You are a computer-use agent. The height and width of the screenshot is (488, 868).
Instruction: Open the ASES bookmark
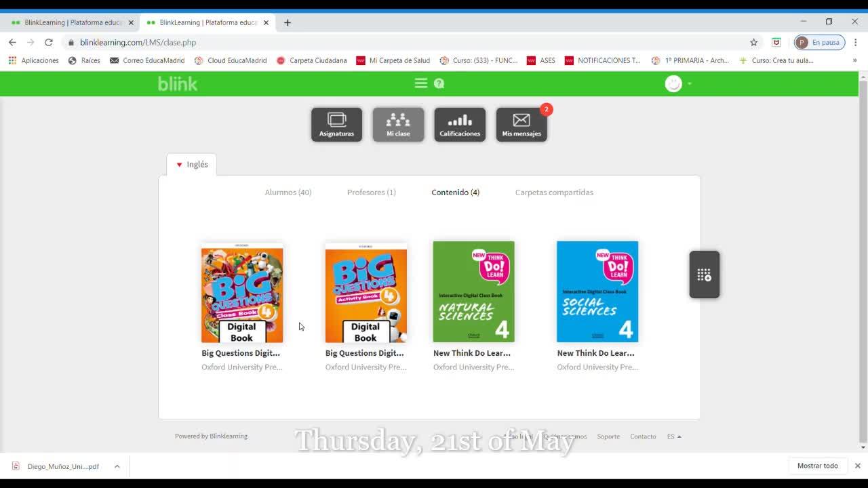click(541, 60)
